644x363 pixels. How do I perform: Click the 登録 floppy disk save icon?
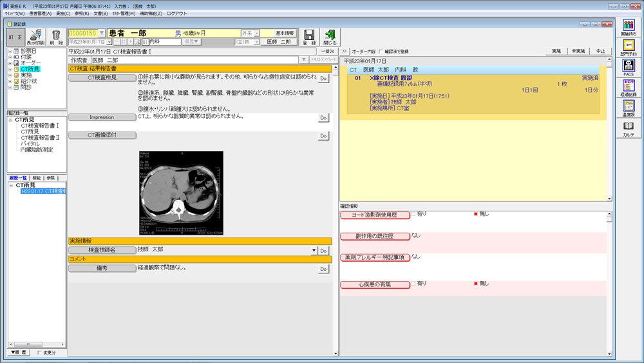tap(309, 37)
